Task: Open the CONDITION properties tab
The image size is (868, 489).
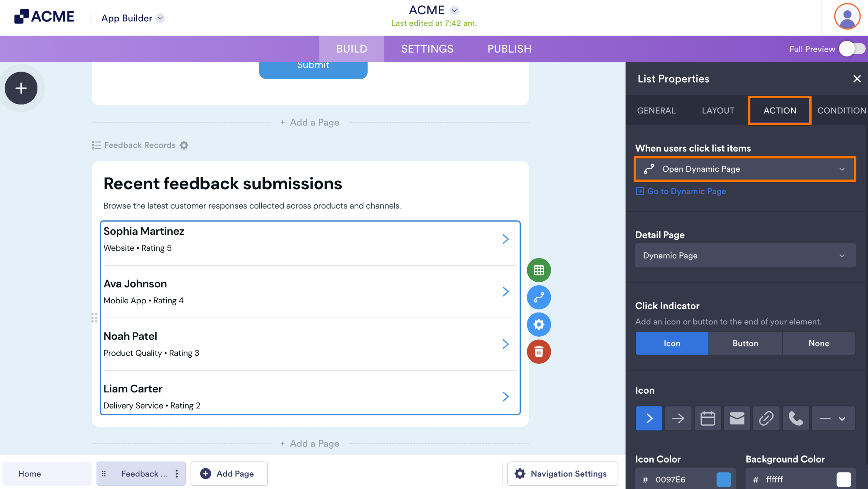Action: pos(842,111)
